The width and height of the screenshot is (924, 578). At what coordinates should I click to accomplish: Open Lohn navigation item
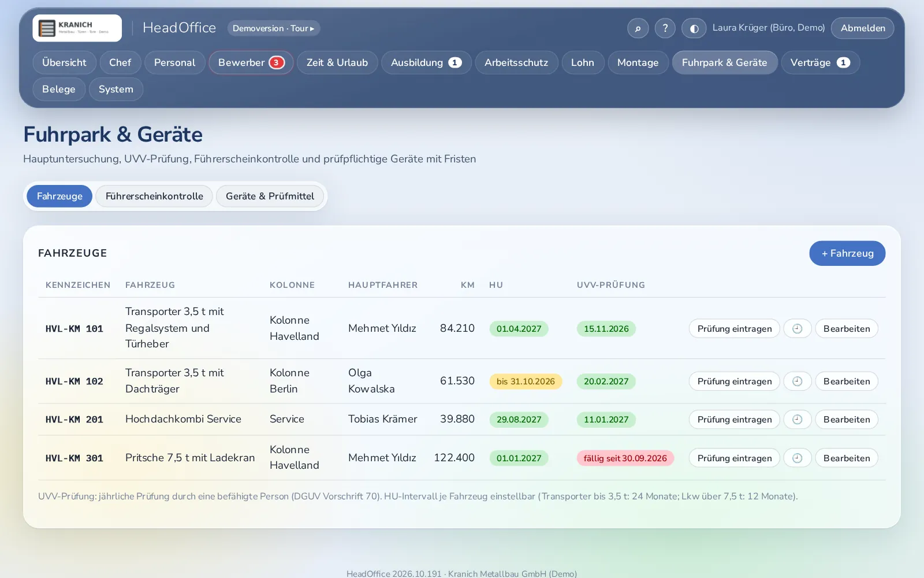[583, 62]
